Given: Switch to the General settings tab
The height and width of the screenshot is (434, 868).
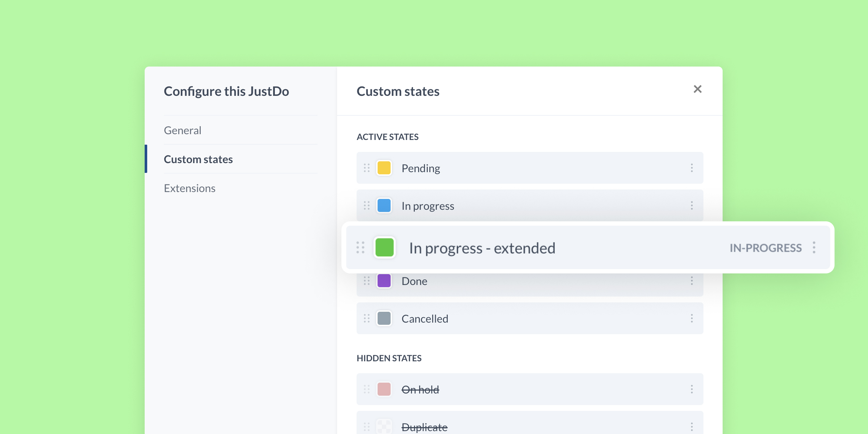Looking at the screenshot, I should (x=183, y=130).
